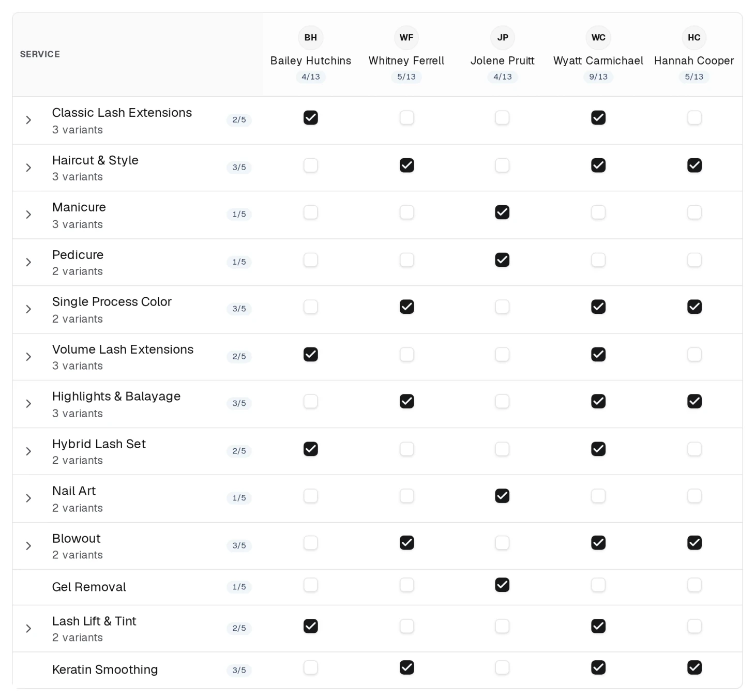Uncheck Nail Art for Jolene Pruitt
This screenshot has height=700, width=755.
click(502, 496)
